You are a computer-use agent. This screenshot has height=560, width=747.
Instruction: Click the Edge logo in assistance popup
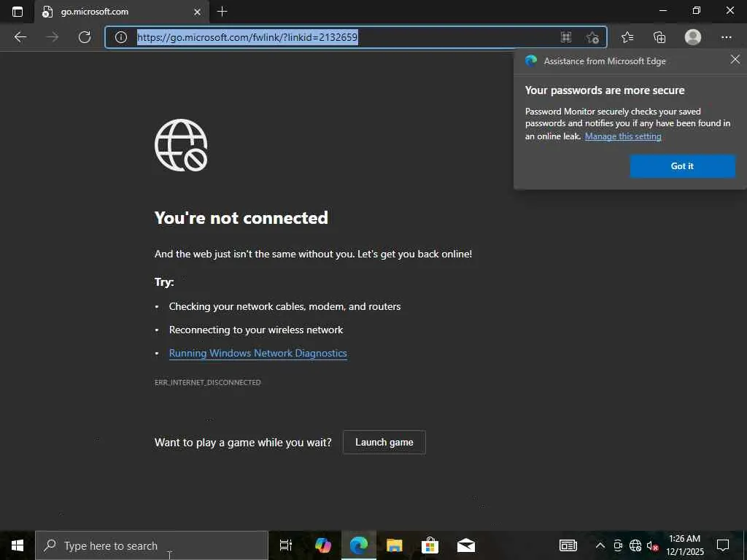coord(531,61)
